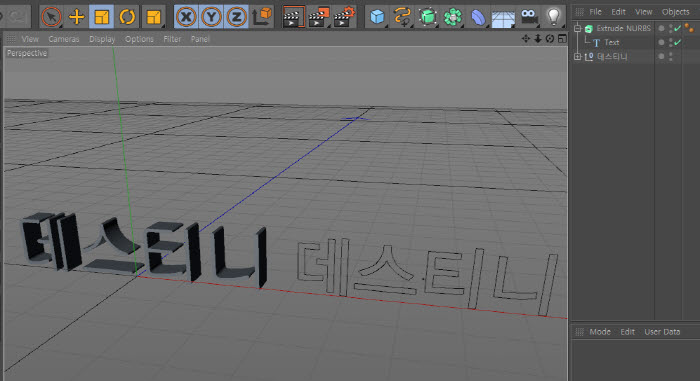The image size is (700, 381).
Task: Grab the viewport menu bar grip handle
Action: (x=11, y=39)
